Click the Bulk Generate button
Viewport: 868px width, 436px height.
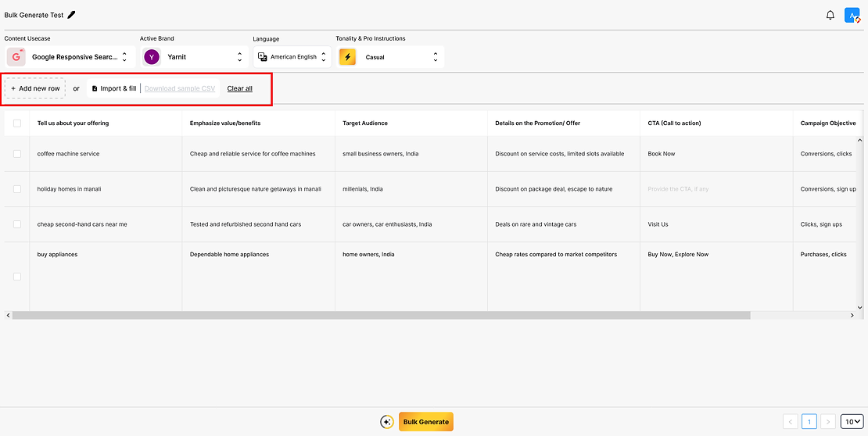pos(425,422)
